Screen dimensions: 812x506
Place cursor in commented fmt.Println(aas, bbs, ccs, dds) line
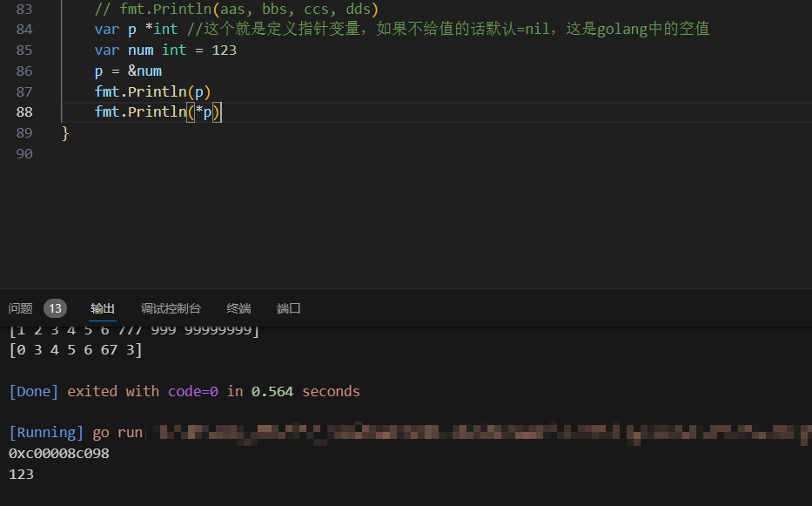click(237, 10)
